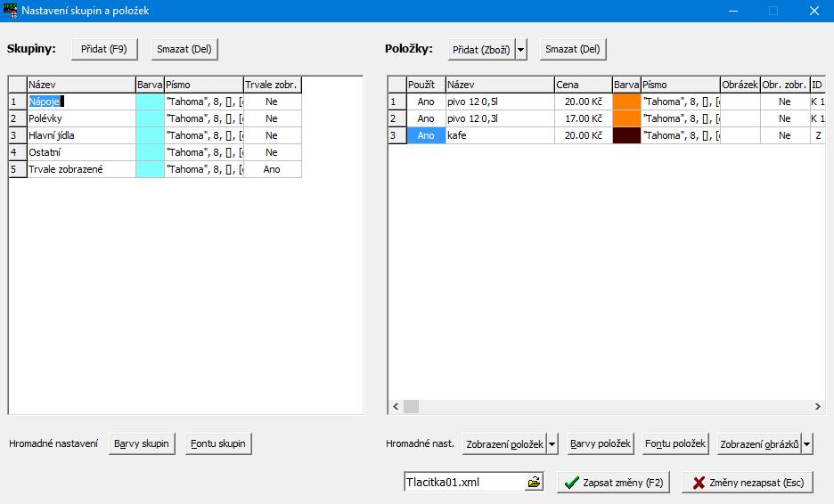The width and height of the screenshot is (834, 504).
Task: Click the Obrázek column header
Action: click(x=740, y=85)
